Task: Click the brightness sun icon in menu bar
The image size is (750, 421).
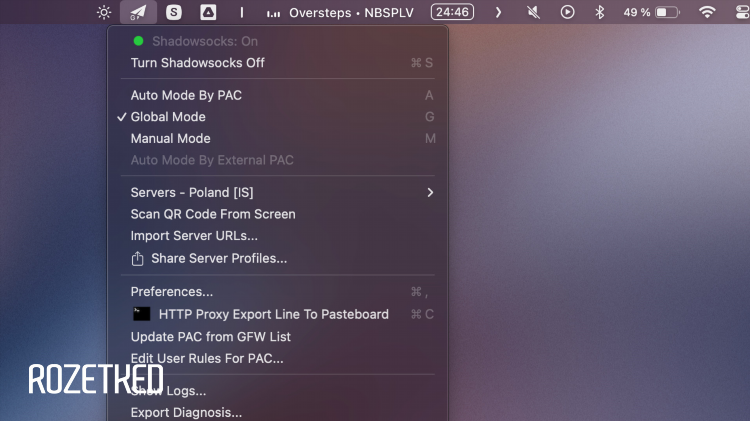Action: tap(104, 12)
